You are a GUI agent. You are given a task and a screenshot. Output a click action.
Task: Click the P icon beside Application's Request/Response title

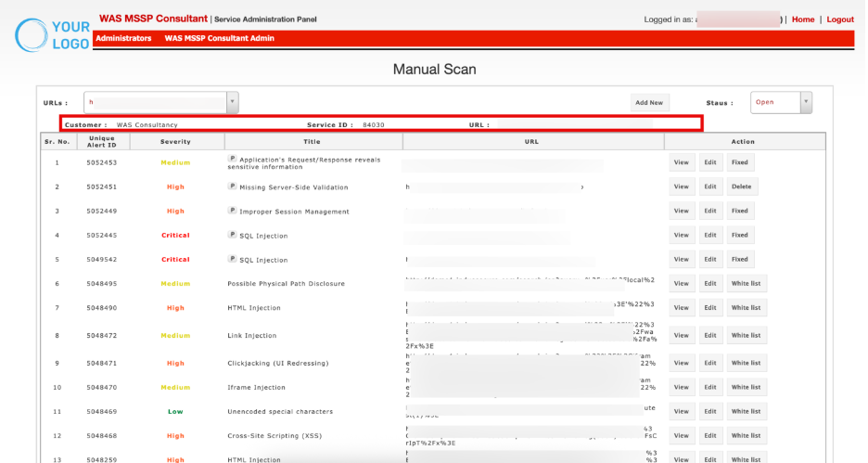pos(232,159)
